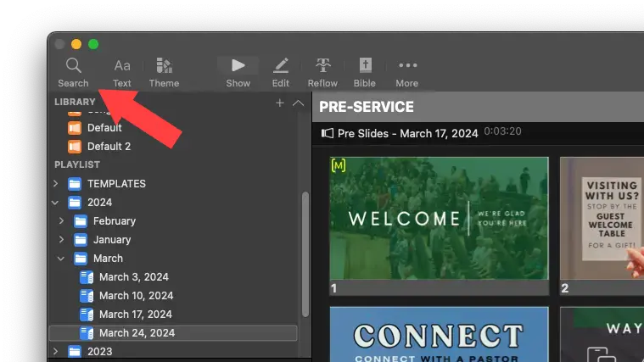Viewport: 644px width, 362px height.
Task: Click the 0:03:20 duration label
Action: (502, 131)
